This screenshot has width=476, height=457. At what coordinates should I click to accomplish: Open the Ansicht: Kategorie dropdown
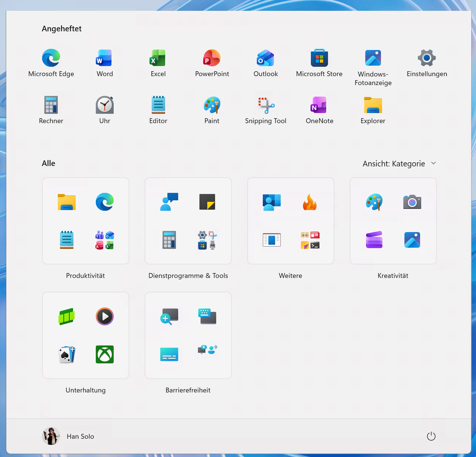click(399, 163)
